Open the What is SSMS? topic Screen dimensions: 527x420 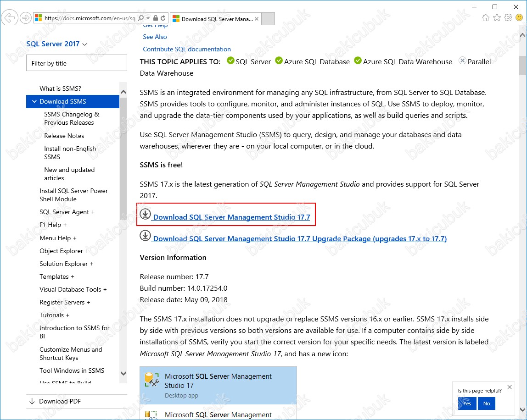(60, 88)
